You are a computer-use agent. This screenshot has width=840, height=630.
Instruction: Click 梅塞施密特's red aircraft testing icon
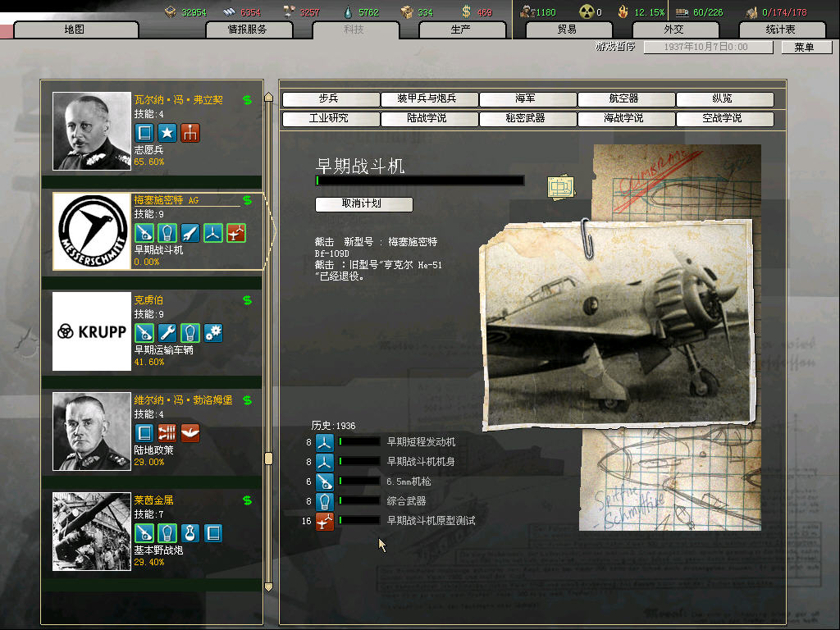[236, 233]
